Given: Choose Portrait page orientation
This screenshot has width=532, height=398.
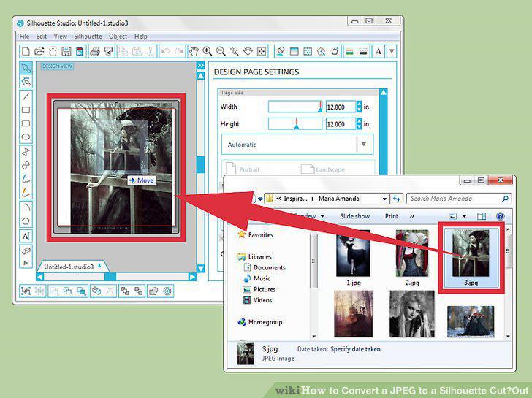Looking at the screenshot, I should 243,169.
